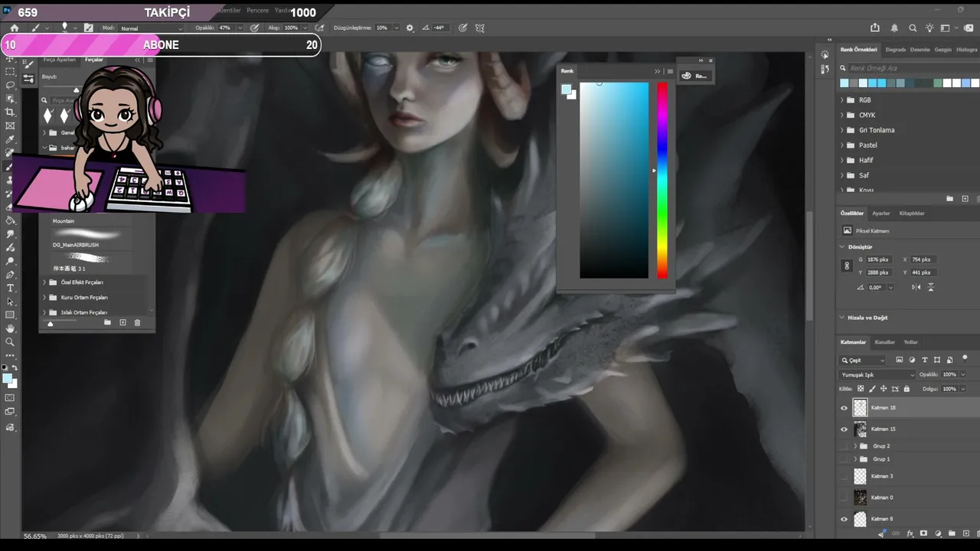Open the Yumuşak Işık blend mode dropdown

click(877, 375)
